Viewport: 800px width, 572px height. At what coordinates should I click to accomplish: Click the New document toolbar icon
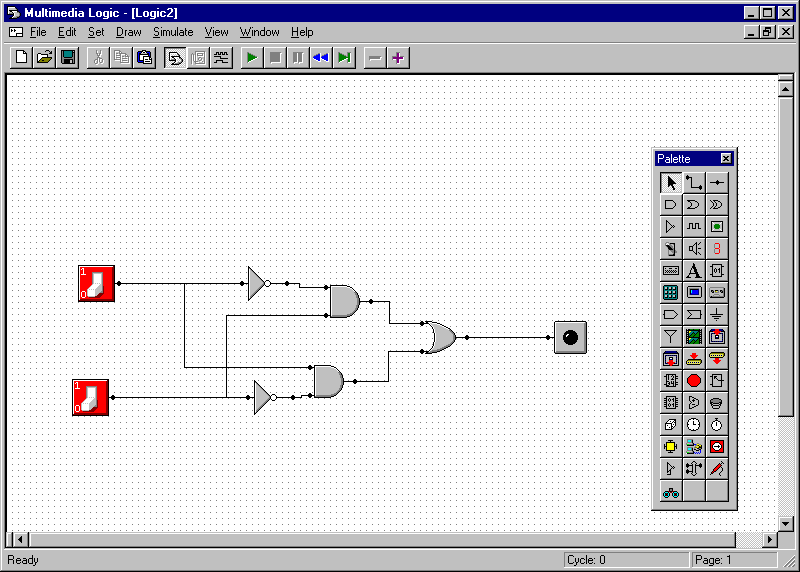pos(21,57)
